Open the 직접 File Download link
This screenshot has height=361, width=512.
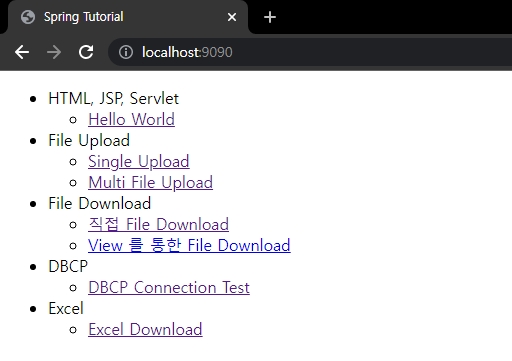(158, 224)
